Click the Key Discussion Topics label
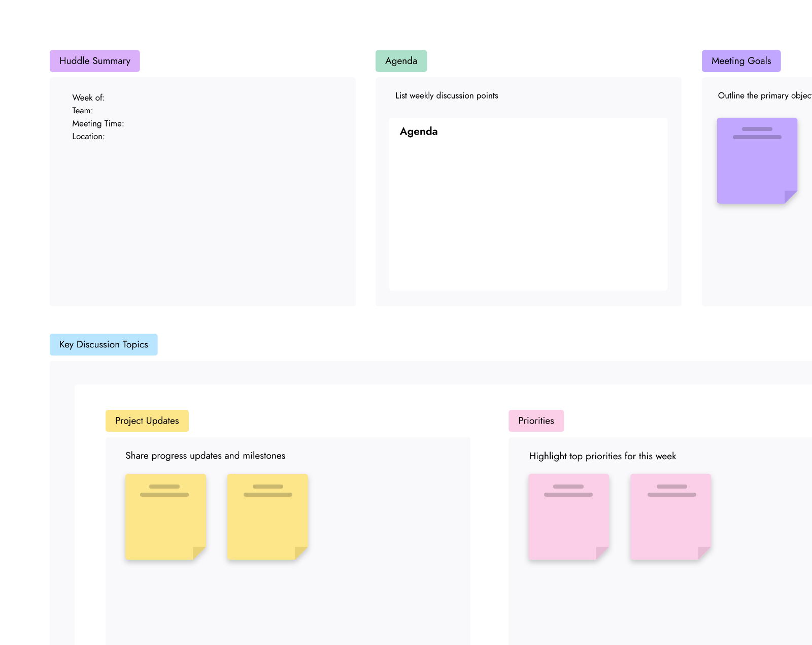This screenshot has height=645, width=812. (104, 344)
